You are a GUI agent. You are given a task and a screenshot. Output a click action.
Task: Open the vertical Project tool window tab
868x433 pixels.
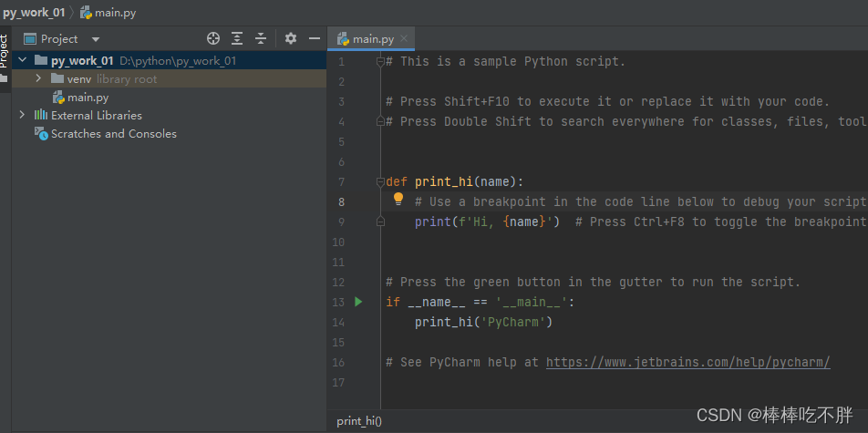[5, 50]
